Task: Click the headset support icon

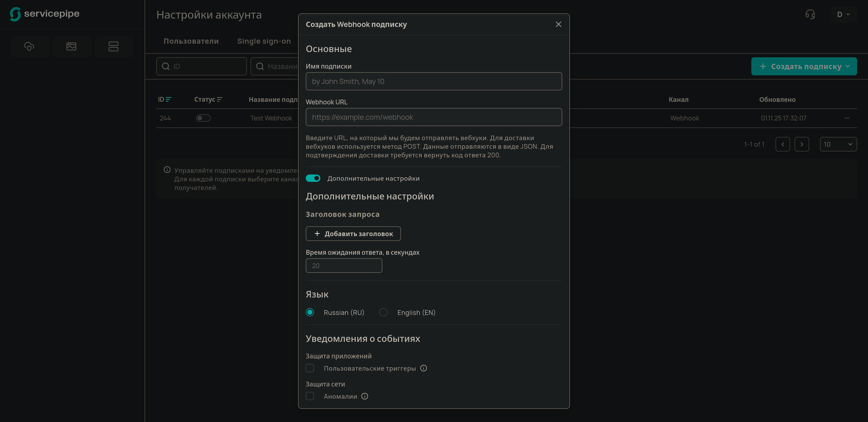Action: (810, 14)
